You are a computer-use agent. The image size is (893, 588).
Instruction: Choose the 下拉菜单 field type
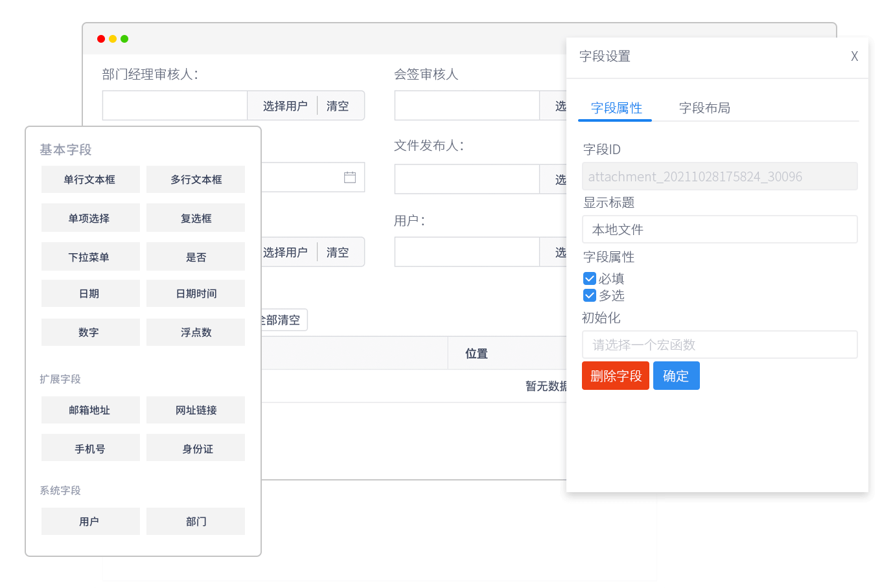90,257
